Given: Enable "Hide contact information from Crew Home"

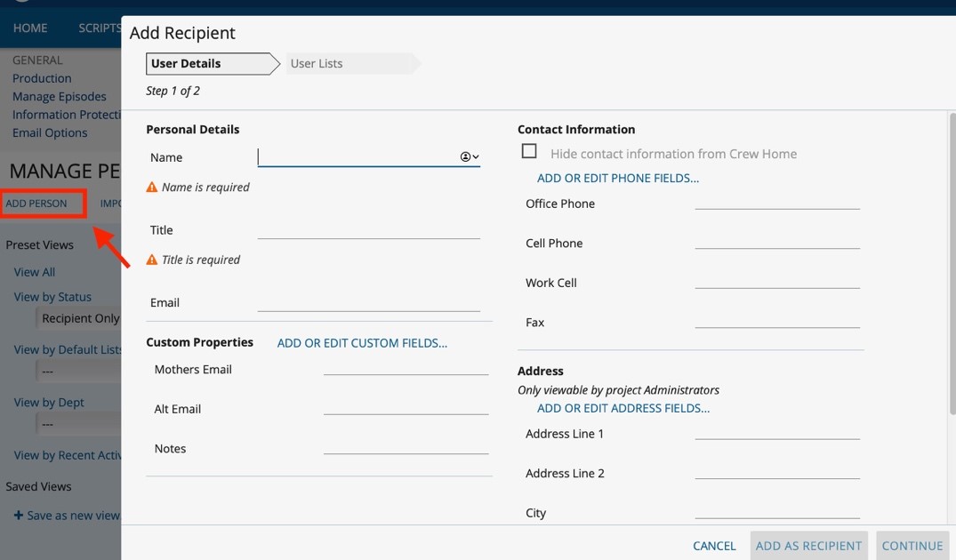Looking at the screenshot, I should [x=529, y=151].
